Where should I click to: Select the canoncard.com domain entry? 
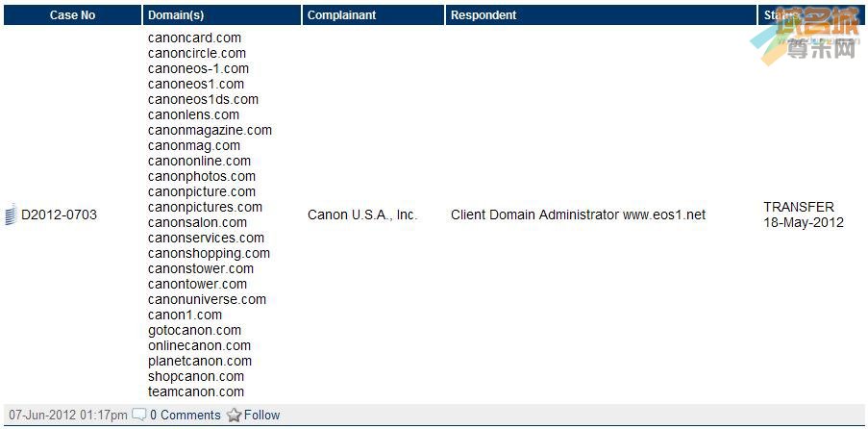tap(194, 38)
